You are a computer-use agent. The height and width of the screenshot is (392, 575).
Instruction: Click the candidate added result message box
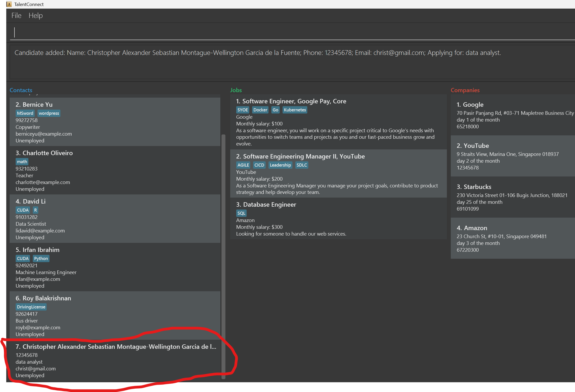click(286, 62)
